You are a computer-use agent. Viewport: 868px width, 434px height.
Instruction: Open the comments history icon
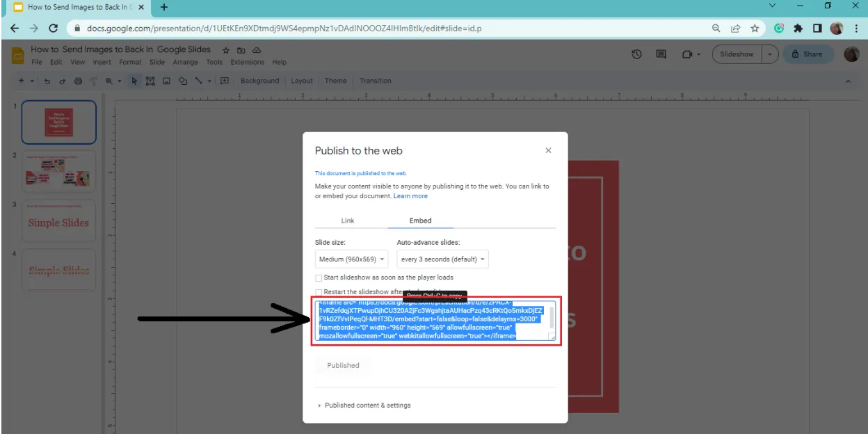point(661,54)
